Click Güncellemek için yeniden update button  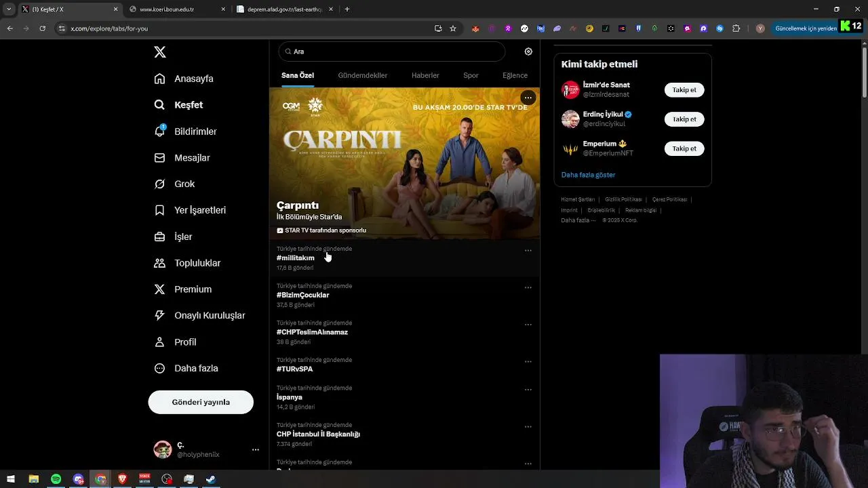(x=806, y=28)
